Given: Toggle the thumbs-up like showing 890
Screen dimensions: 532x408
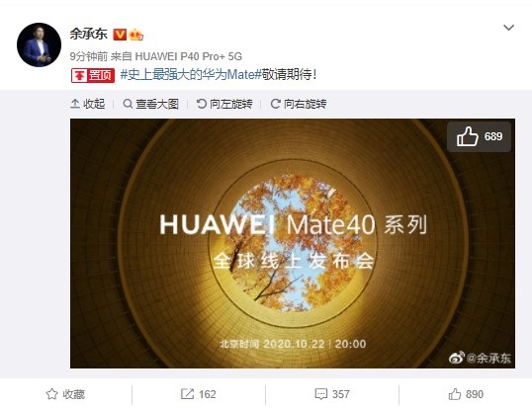Looking at the screenshot, I should 466,394.
